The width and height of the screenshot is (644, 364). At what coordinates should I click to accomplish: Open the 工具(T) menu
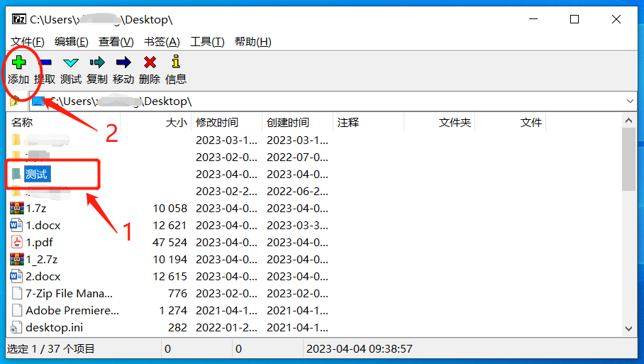pos(207,42)
